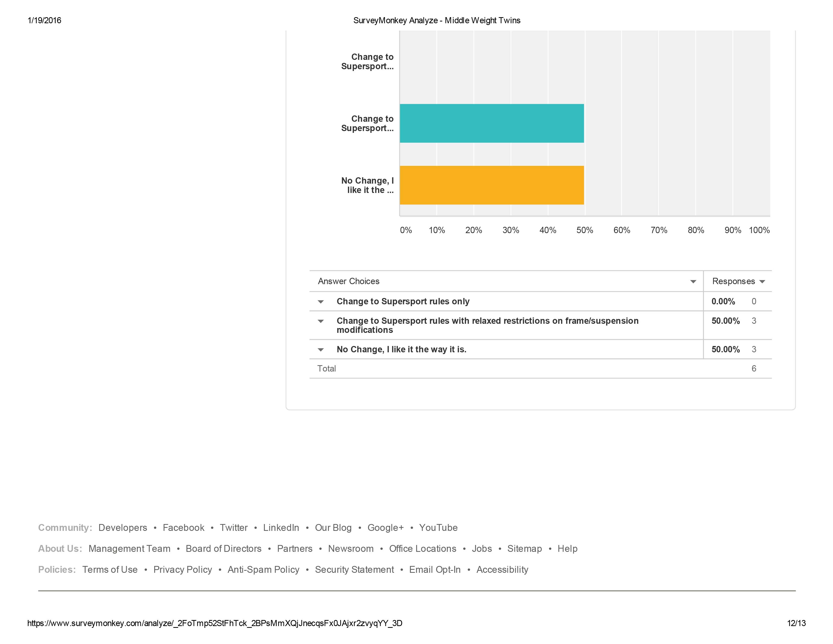Open the Responses column dropdown arrow
This screenshot has height=644, width=833.
762,282
